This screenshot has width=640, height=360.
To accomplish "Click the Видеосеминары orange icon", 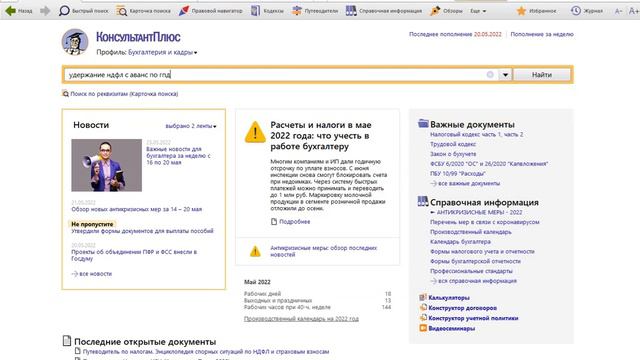I will [x=423, y=328].
